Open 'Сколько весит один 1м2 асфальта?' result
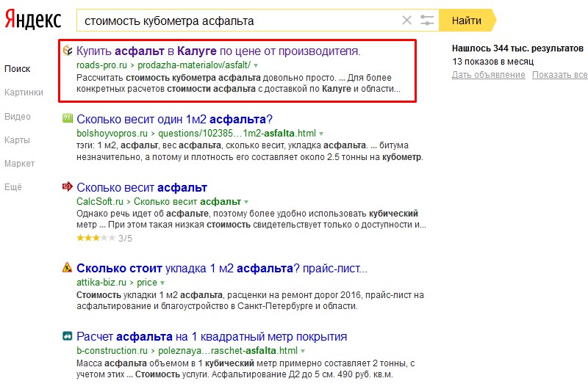 point(174,119)
